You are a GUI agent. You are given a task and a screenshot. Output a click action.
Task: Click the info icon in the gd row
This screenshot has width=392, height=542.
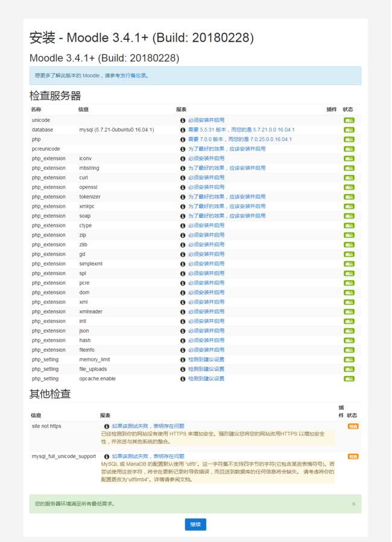pos(183,255)
